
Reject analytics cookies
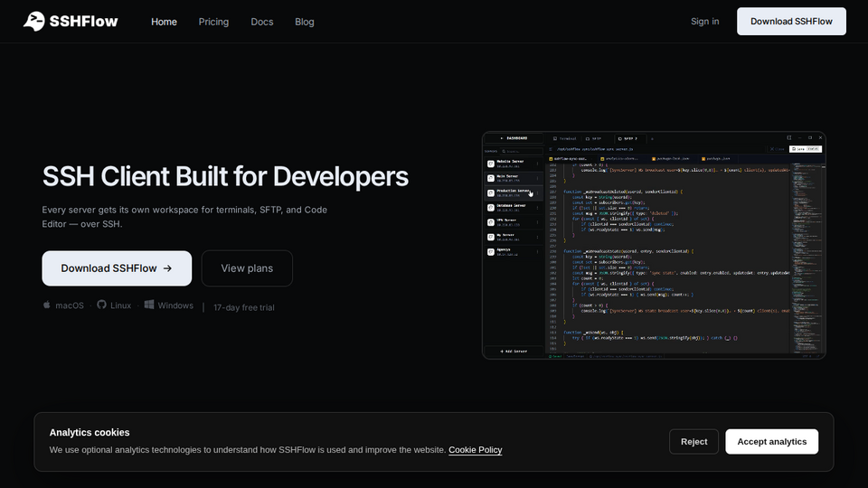[693, 442]
